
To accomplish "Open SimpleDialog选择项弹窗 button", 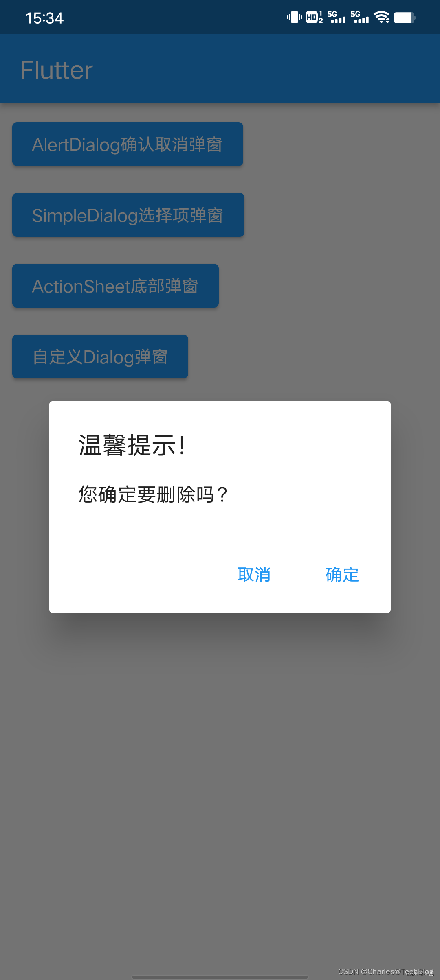I will click(x=128, y=215).
